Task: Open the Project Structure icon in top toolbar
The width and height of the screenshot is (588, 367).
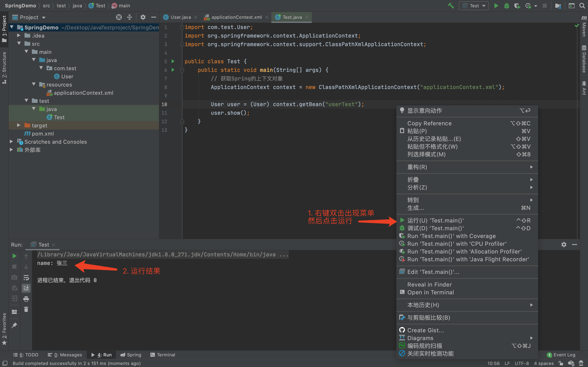Action: pyautogui.click(x=558, y=6)
